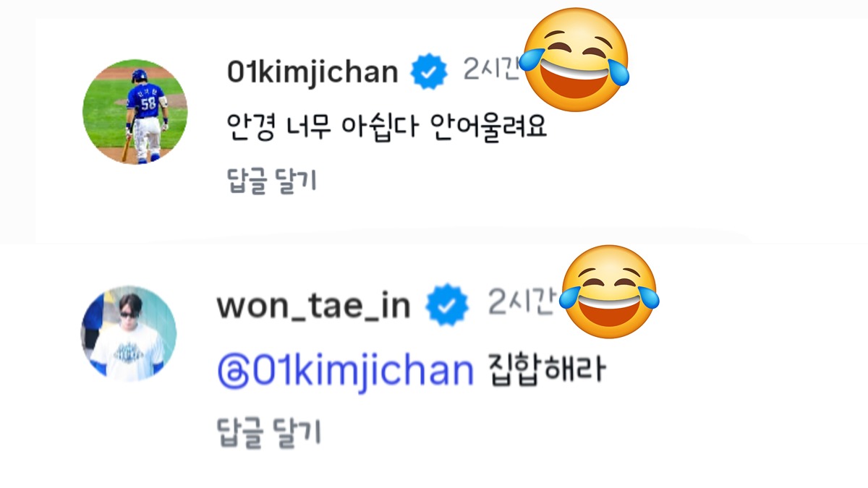Image resolution: width=868 pixels, height=488 pixels.
Task: Open the @01kimjichan mention link
Action: [x=344, y=372]
